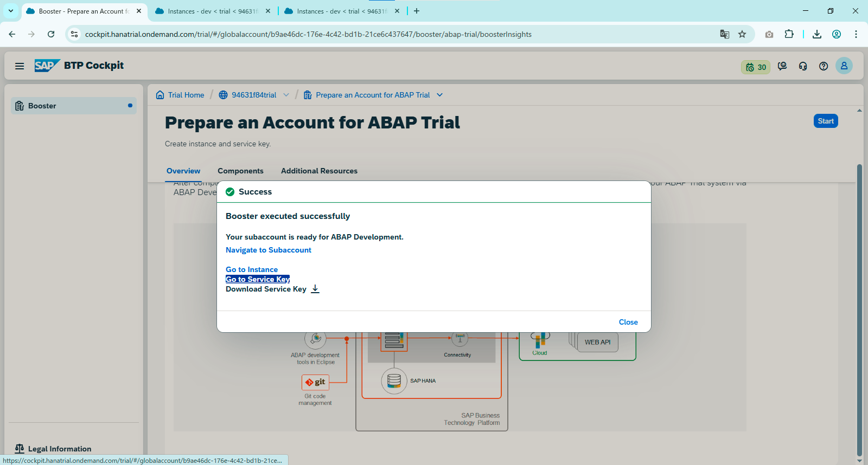Screen dimensions: 868x465
Task: Click the page vertical scrollbar
Action: pyautogui.click(x=859, y=309)
